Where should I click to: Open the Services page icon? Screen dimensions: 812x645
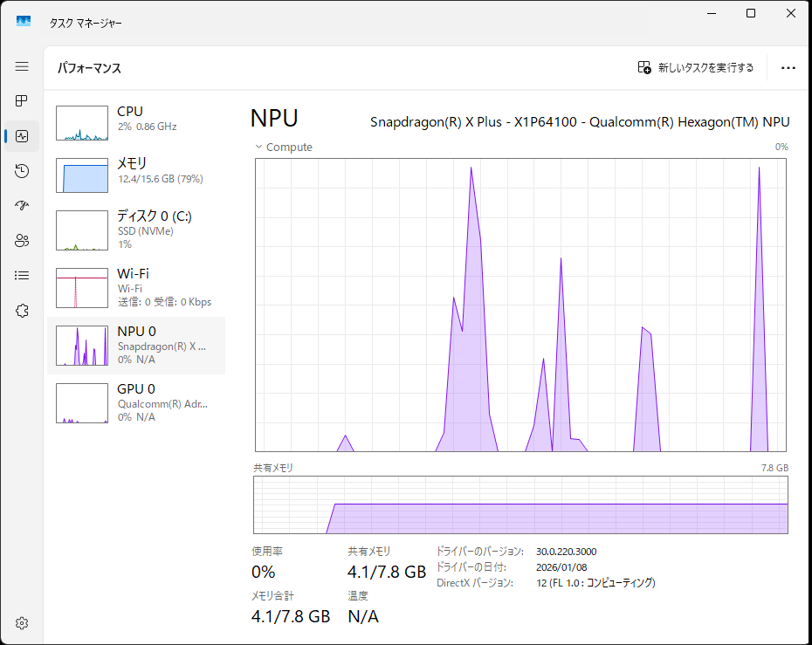22,311
